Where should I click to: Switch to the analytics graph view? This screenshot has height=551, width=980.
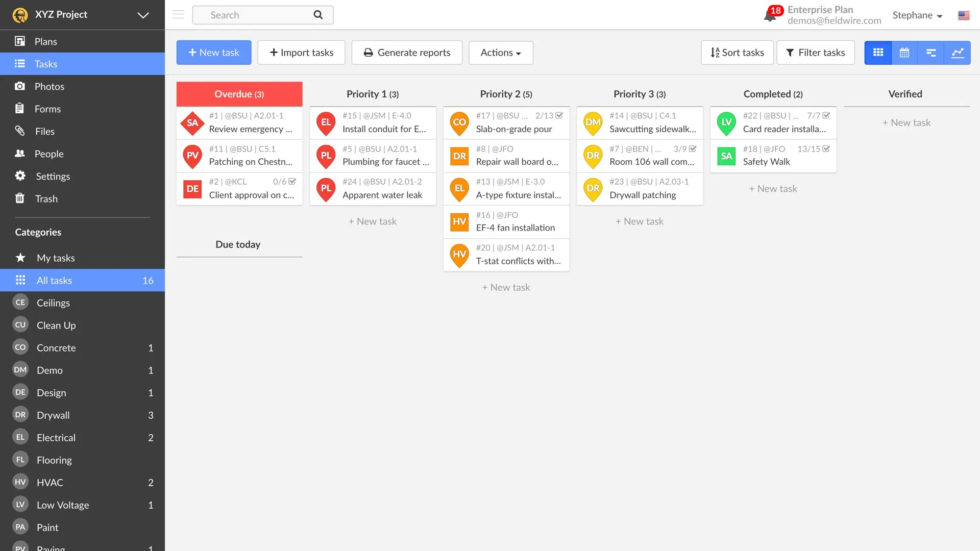pyautogui.click(x=958, y=53)
